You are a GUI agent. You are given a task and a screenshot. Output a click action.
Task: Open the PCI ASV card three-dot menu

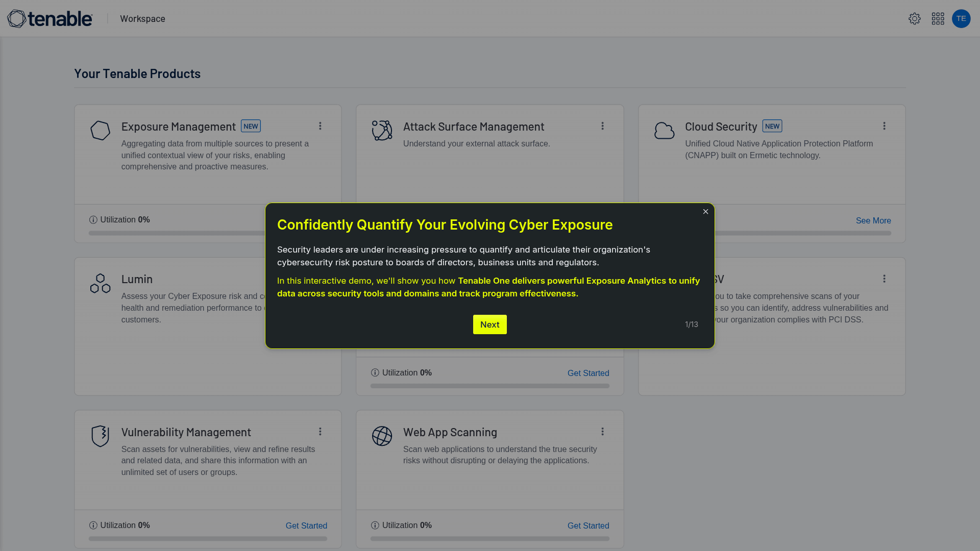click(884, 279)
